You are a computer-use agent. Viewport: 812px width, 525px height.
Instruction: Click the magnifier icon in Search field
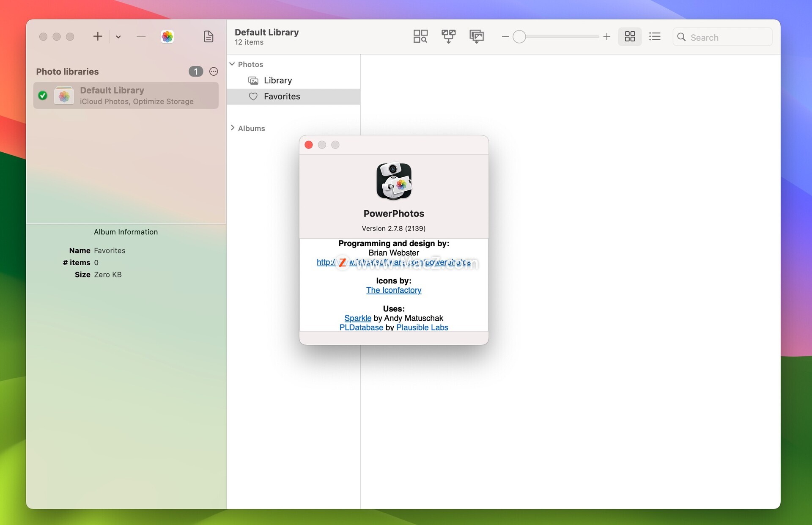681,37
